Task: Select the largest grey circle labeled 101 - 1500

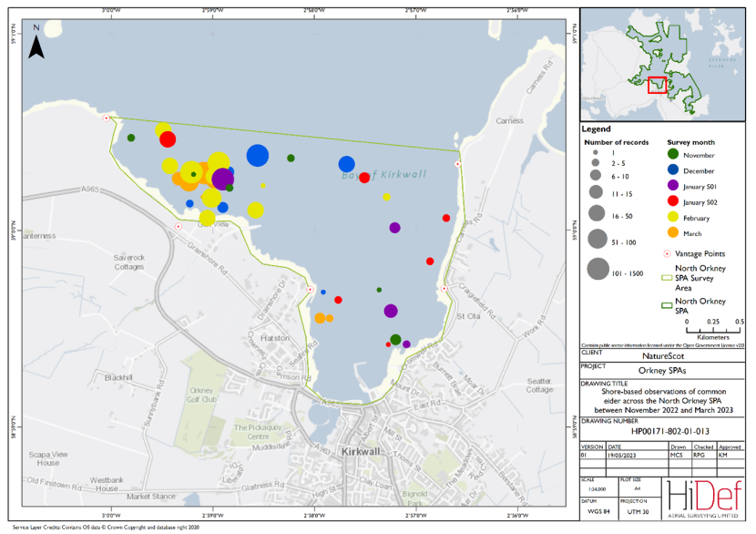Action: [598, 269]
